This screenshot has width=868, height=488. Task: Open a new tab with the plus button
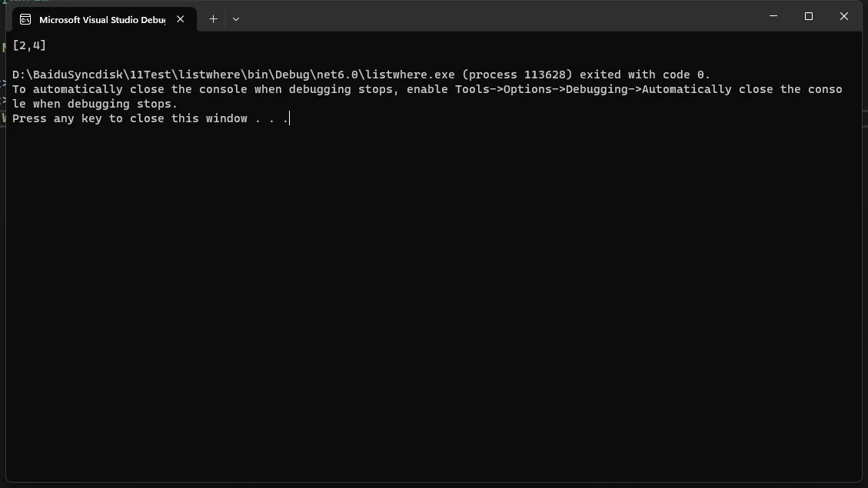click(213, 18)
